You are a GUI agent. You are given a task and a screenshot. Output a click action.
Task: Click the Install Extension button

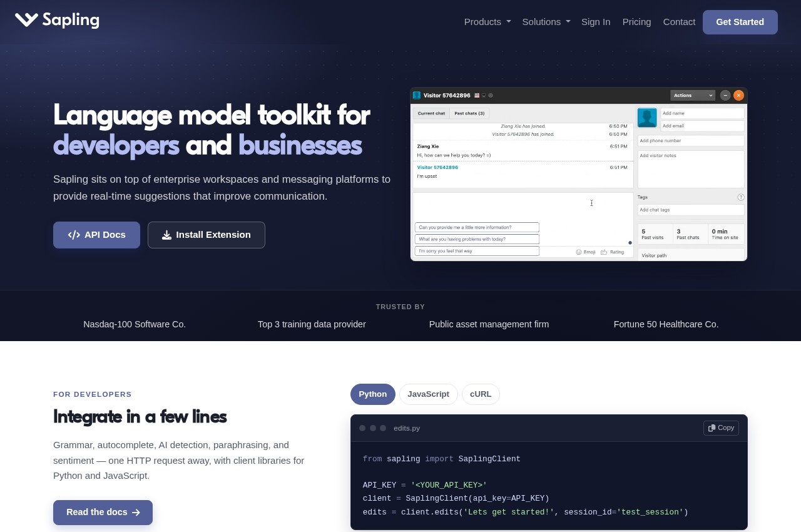pyautogui.click(x=207, y=235)
